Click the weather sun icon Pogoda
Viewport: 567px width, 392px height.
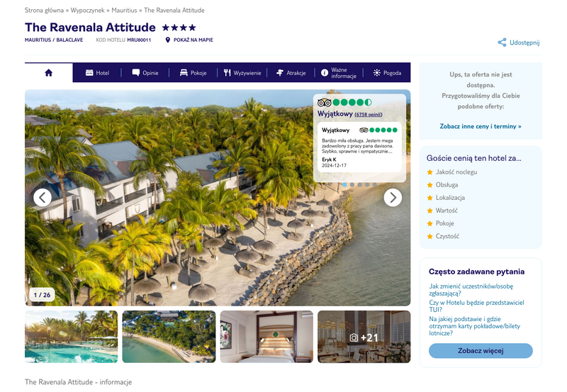tap(377, 73)
